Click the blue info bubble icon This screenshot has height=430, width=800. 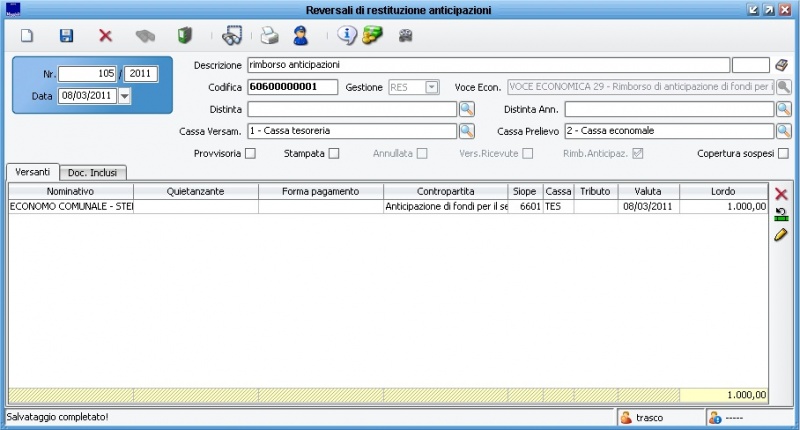[346, 36]
